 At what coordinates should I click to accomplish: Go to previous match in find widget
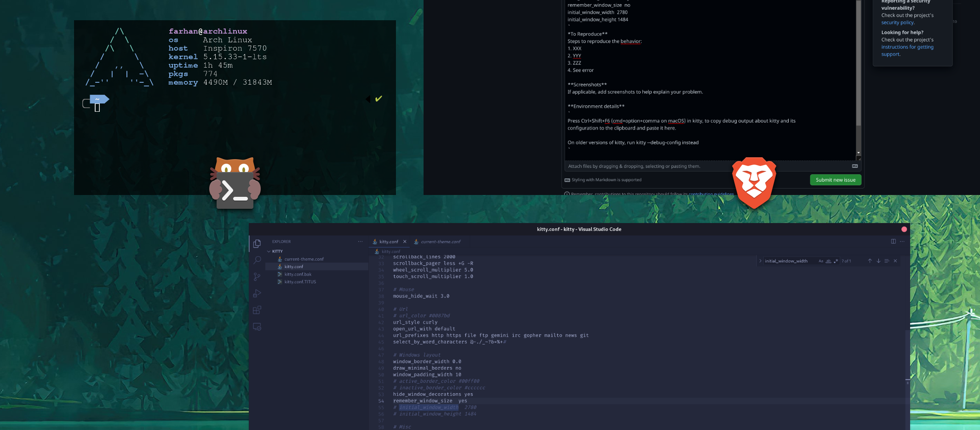pos(870,261)
